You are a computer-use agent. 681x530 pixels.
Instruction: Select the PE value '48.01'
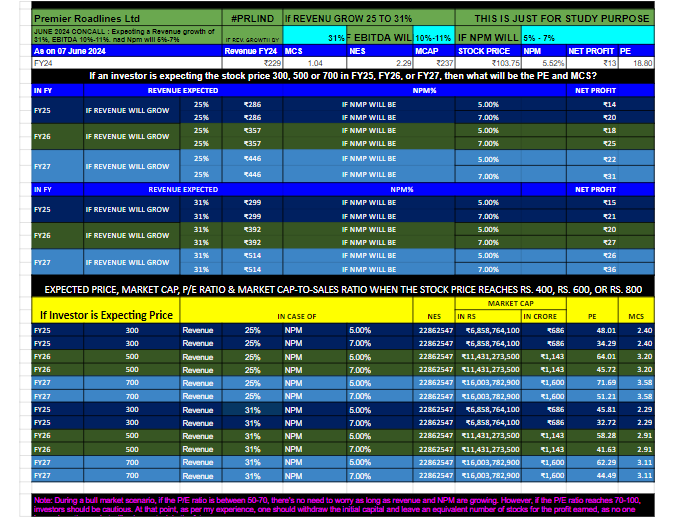pos(592,330)
